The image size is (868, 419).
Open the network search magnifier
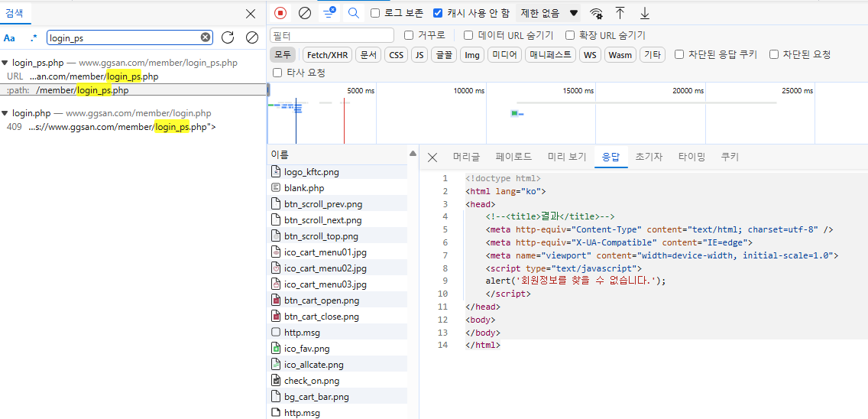coord(353,13)
